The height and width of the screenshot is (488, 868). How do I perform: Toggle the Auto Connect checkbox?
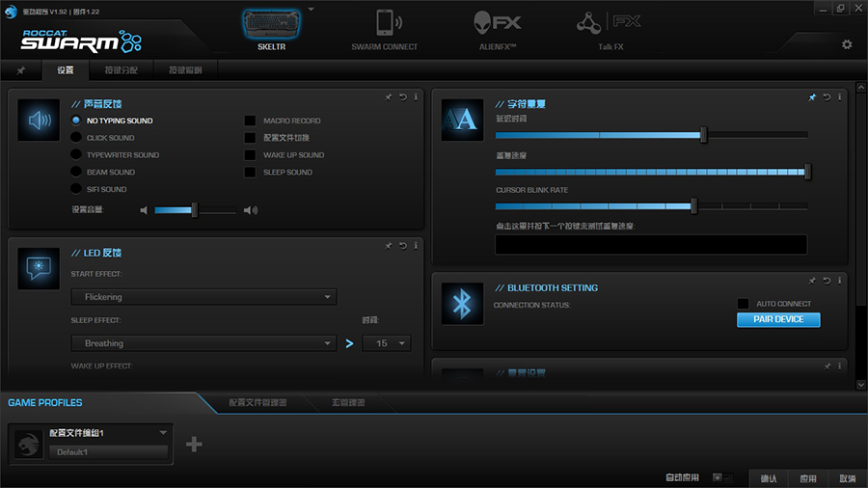(743, 304)
